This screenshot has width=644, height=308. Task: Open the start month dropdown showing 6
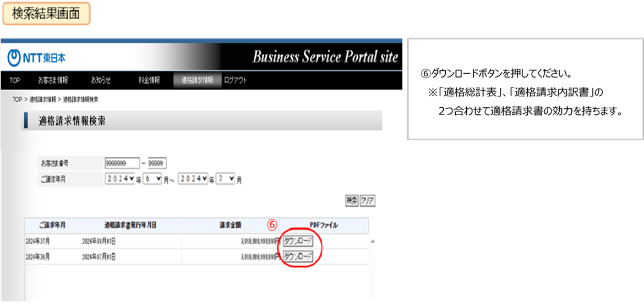[x=152, y=179]
